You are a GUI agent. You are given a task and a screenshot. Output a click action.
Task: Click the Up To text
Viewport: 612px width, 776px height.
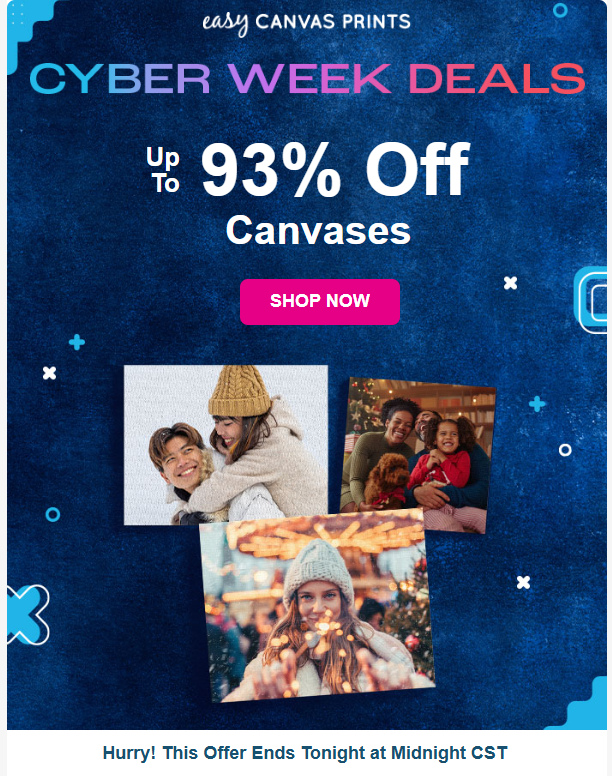163,170
